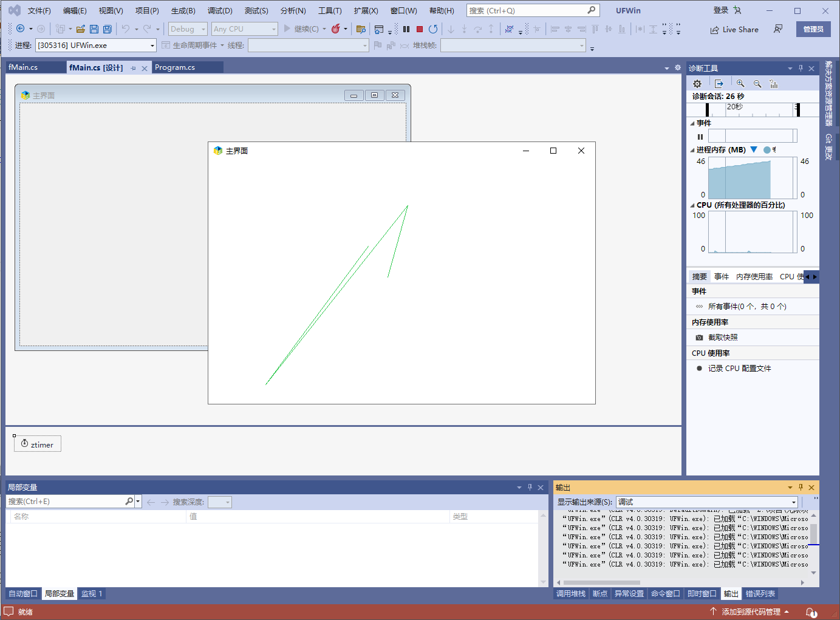840x620 pixels.
Task: Click the feedback person icon near Live Share
Action: [778, 29]
